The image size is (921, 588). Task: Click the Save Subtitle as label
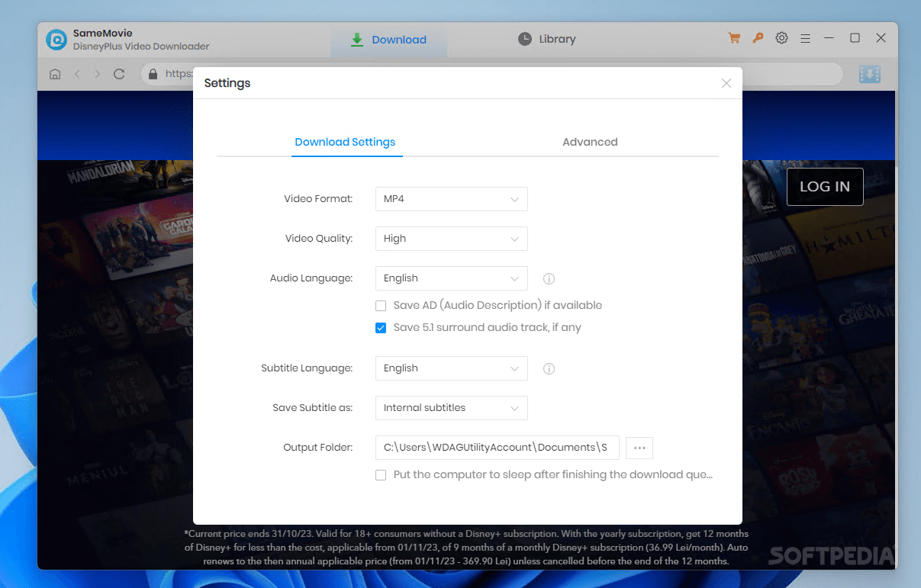coord(313,408)
